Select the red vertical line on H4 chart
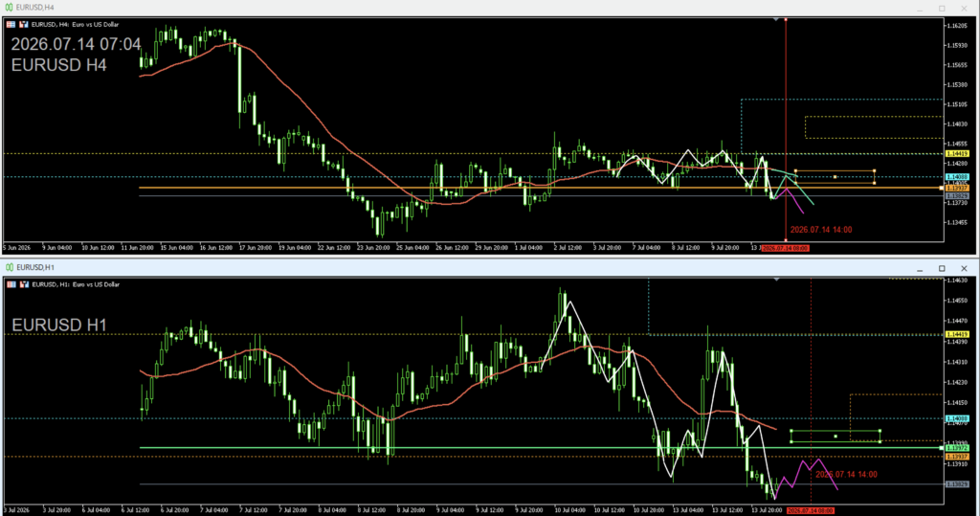This screenshot has width=980, height=516. click(x=786, y=125)
